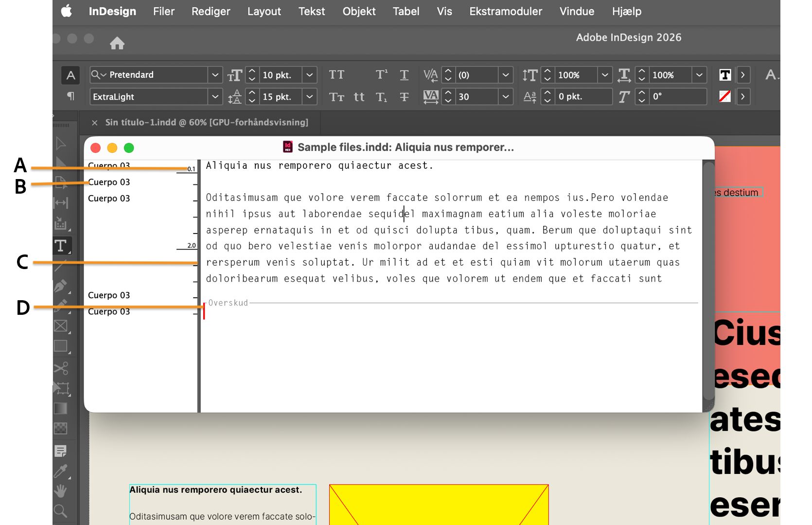Select the Content Collector tool

(x=61, y=223)
